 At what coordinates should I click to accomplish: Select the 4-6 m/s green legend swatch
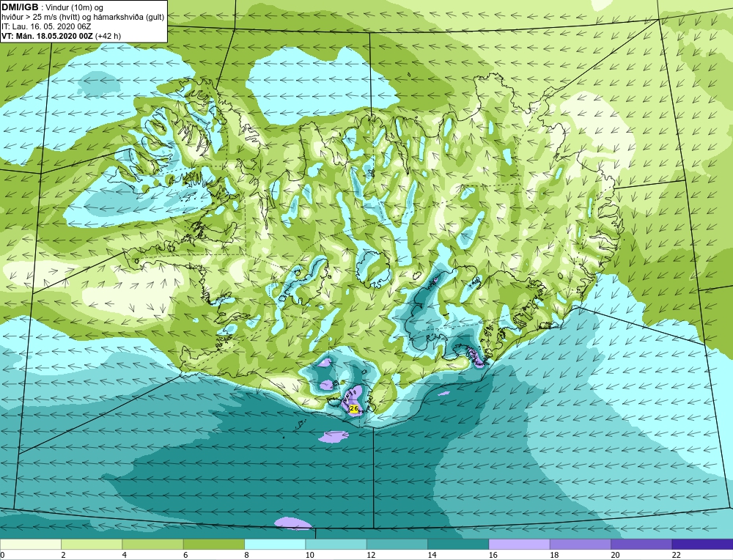[153, 544]
